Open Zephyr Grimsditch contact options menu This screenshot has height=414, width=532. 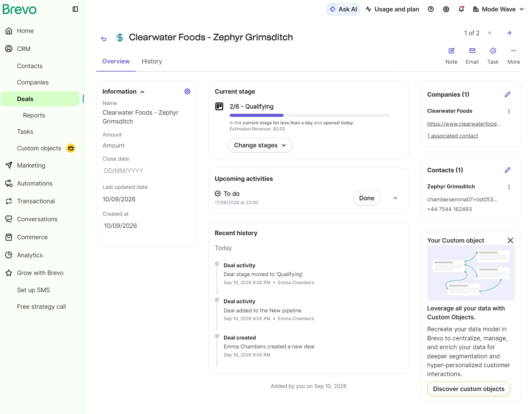(509, 187)
